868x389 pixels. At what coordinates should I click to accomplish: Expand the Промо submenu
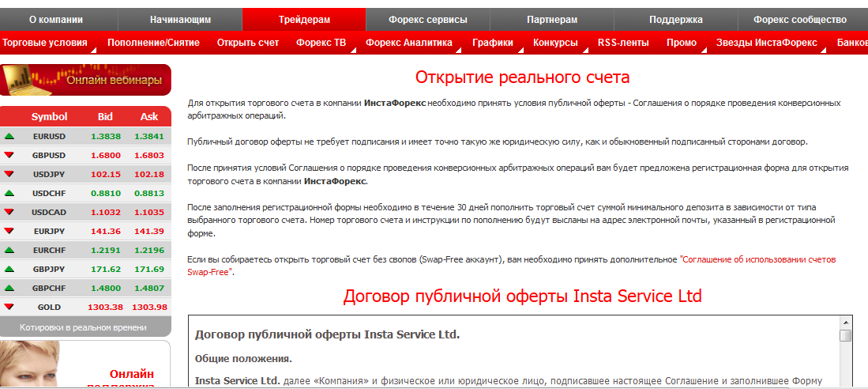[682, 43]
